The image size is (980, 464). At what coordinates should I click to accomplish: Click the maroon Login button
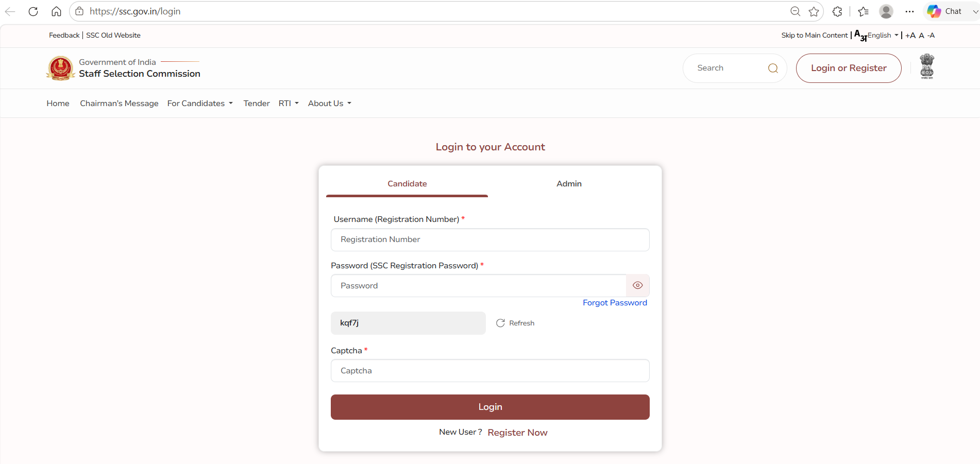pyautogui.click(x=490, y=407)
